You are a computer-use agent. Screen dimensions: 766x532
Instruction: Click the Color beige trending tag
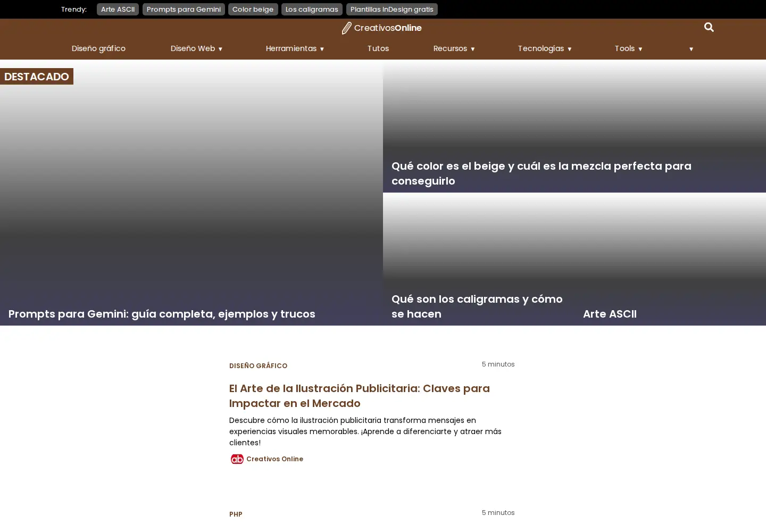(253, 9)
